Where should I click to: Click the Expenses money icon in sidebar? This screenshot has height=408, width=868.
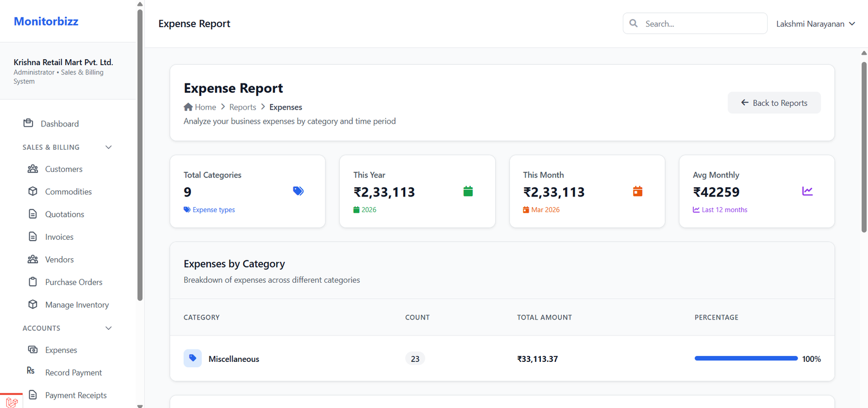point(33,349)
